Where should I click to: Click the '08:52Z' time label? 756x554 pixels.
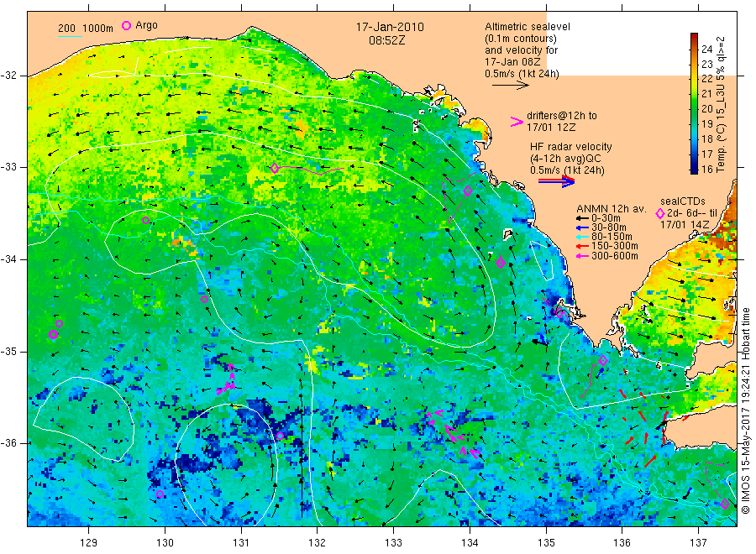(387, 41)
